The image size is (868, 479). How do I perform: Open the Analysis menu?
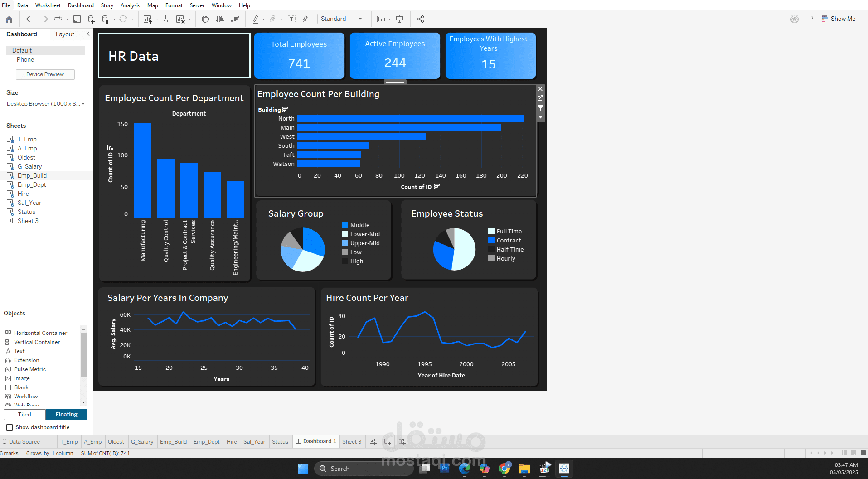130,5
